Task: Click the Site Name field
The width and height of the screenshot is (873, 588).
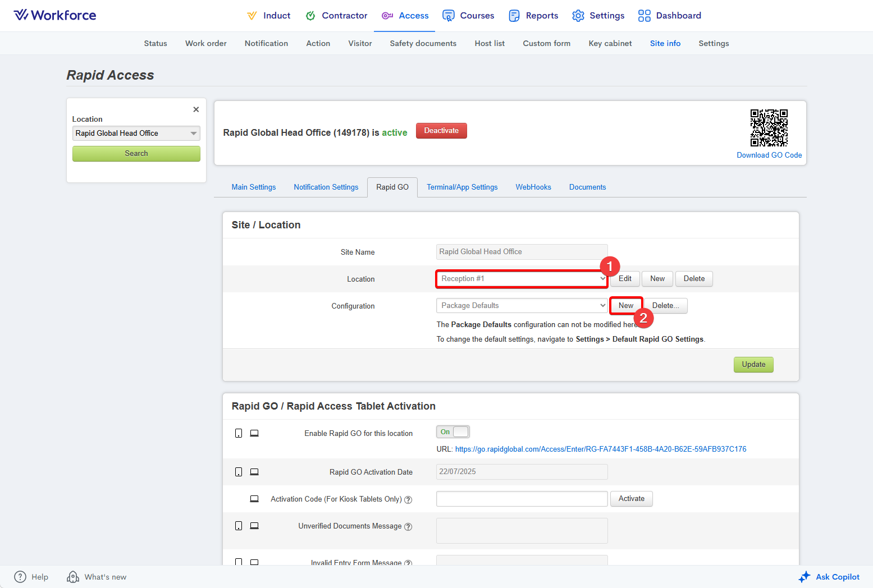Action: pyautogui.click(x=522, y=252)
